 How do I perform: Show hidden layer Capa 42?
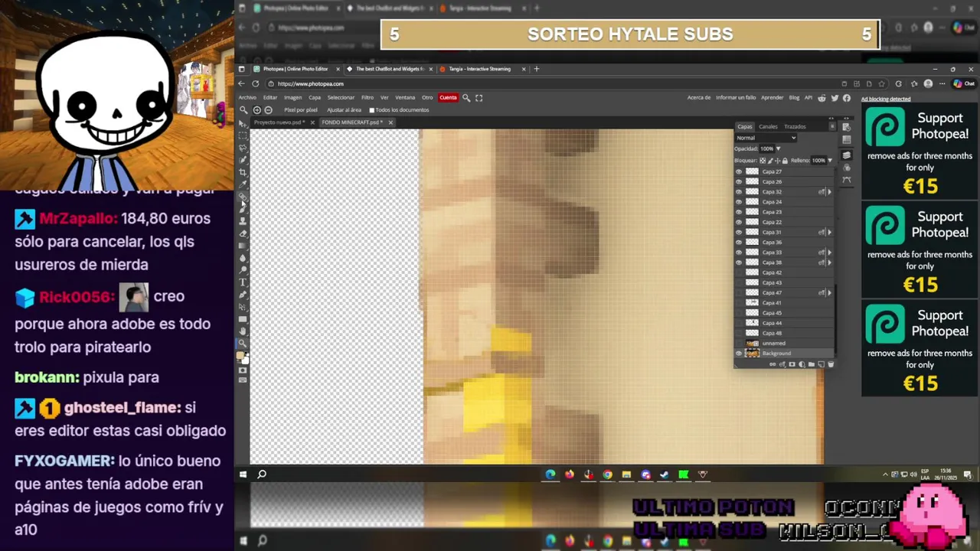(x=738, y=272)
